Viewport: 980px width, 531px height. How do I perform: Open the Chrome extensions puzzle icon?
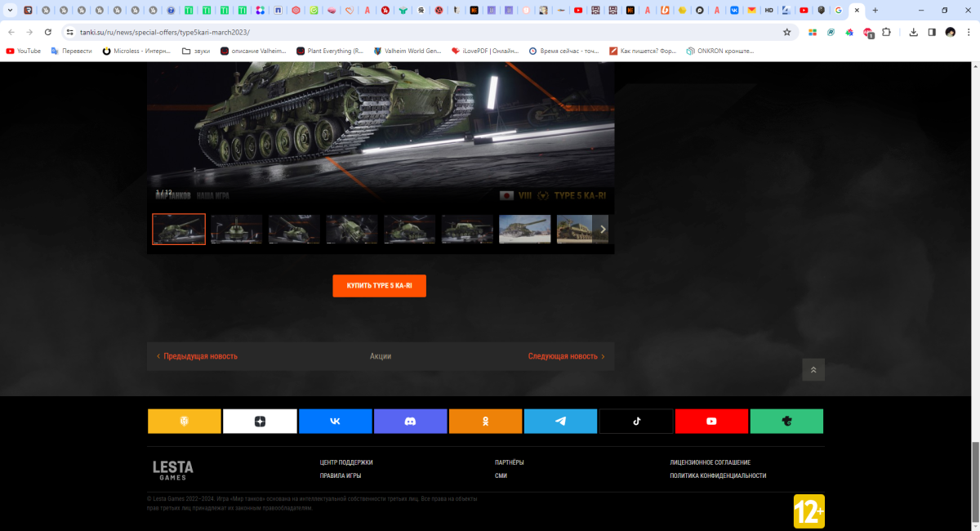(x=886, y=32)
